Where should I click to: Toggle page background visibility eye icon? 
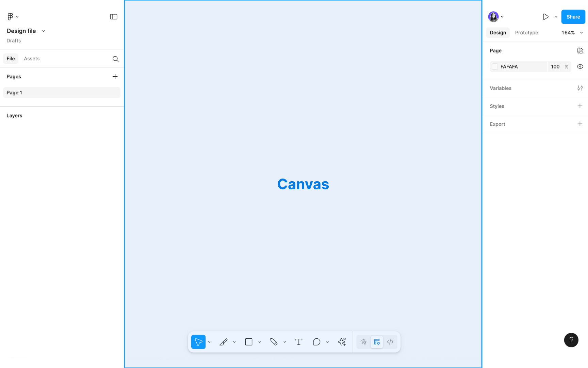(x=580, y=66)
